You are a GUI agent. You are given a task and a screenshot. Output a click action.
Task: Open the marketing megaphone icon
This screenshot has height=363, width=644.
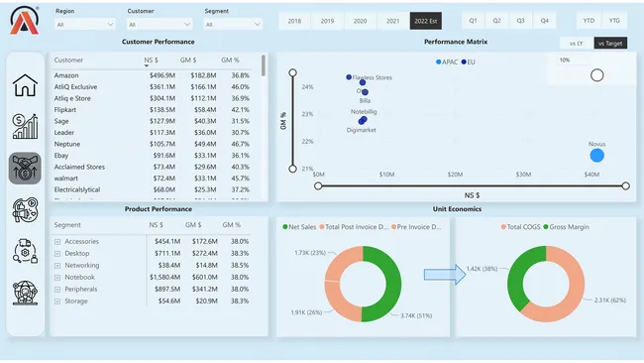coord(25,209)
